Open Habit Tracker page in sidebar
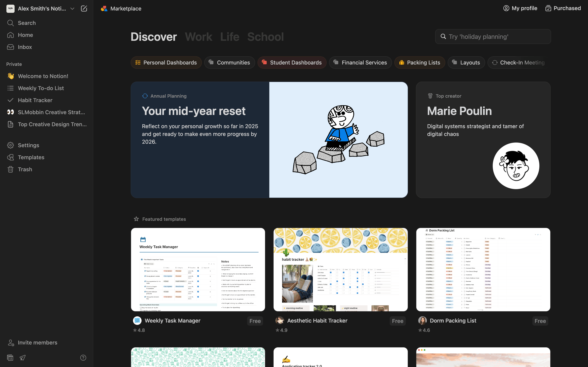 [x=35, y=100]
